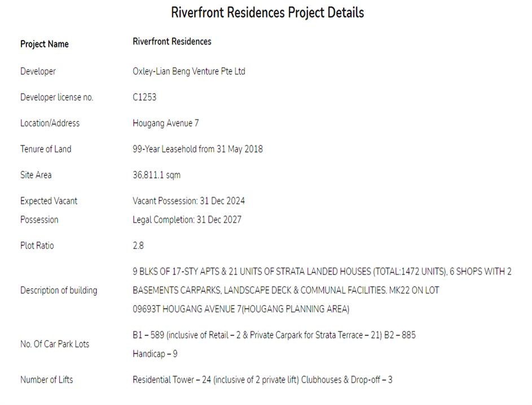This screenshot has height=405, width=532.
Task: Click the No. Of Car Park Lots label
Action: pyautogui.click(x=55, y=344)
